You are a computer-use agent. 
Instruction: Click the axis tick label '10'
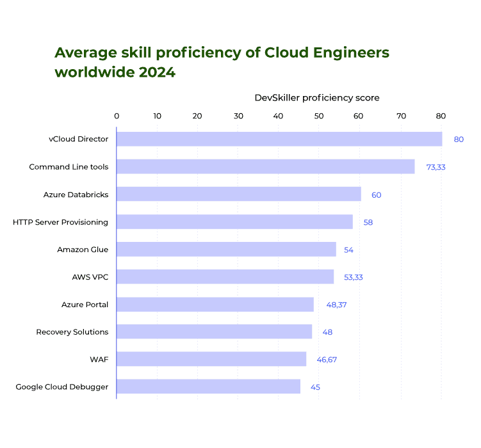click(157, 116)
